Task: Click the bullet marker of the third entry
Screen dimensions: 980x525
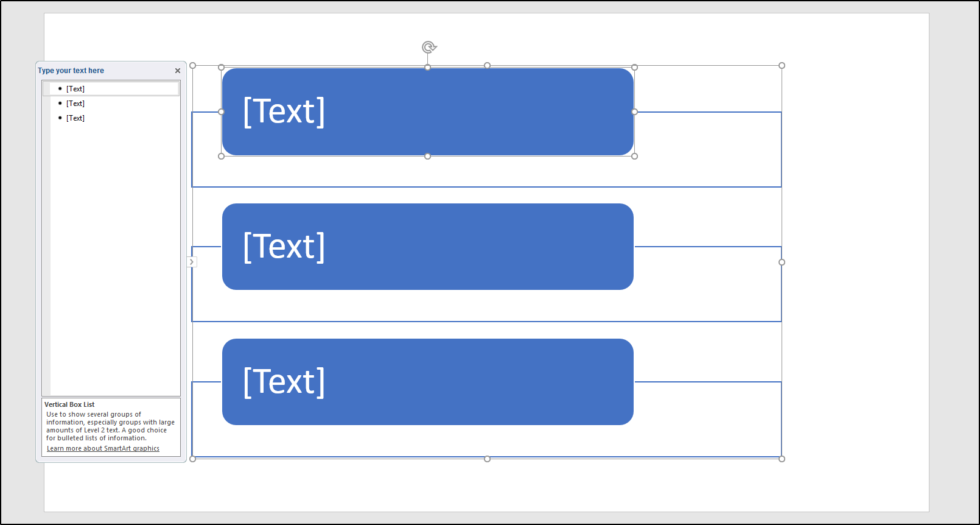Action: tap(59, 118)
